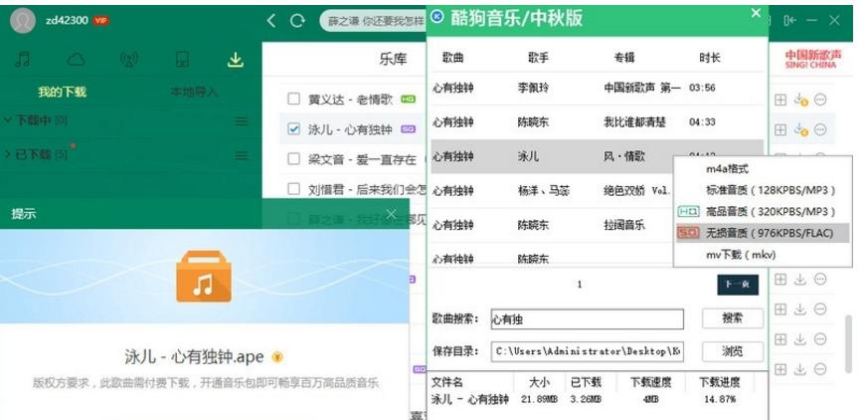
Task: Click the 歌手 column header
Action: (x=539, y=58)
